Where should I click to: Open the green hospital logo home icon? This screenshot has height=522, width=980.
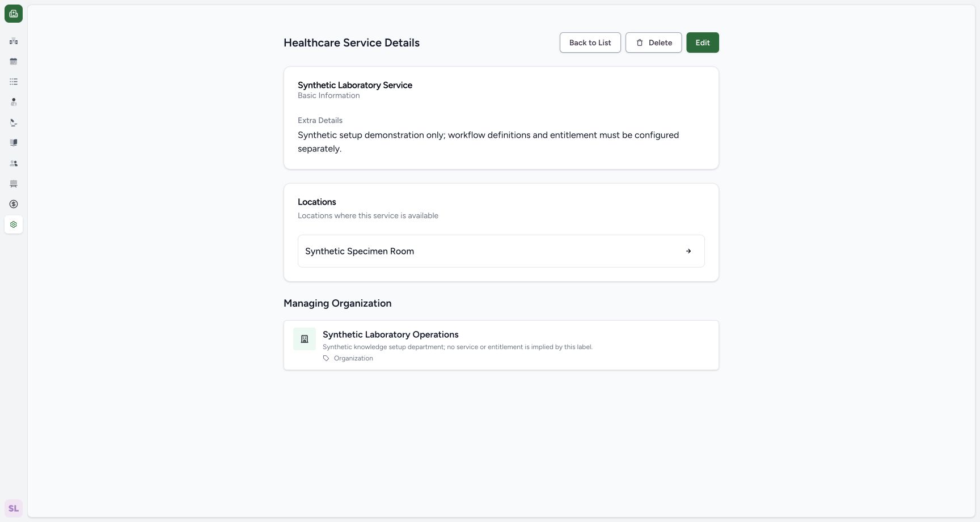pos(14,14)
